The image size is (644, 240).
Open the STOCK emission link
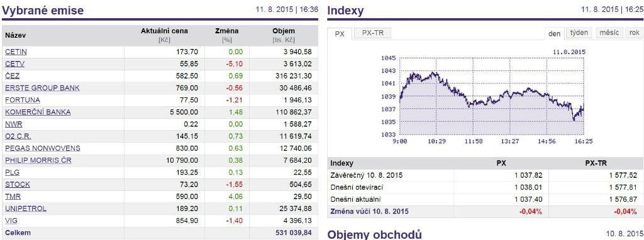18,185
